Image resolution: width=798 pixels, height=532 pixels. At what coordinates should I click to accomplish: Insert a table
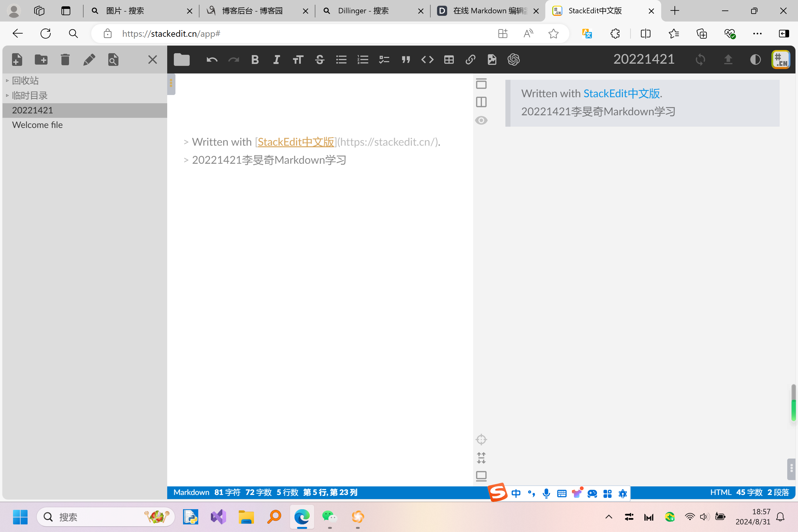(x=449, y=60)
